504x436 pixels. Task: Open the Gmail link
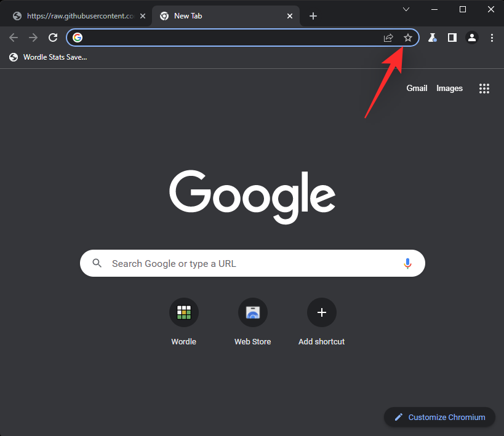[x=417, y=89]
